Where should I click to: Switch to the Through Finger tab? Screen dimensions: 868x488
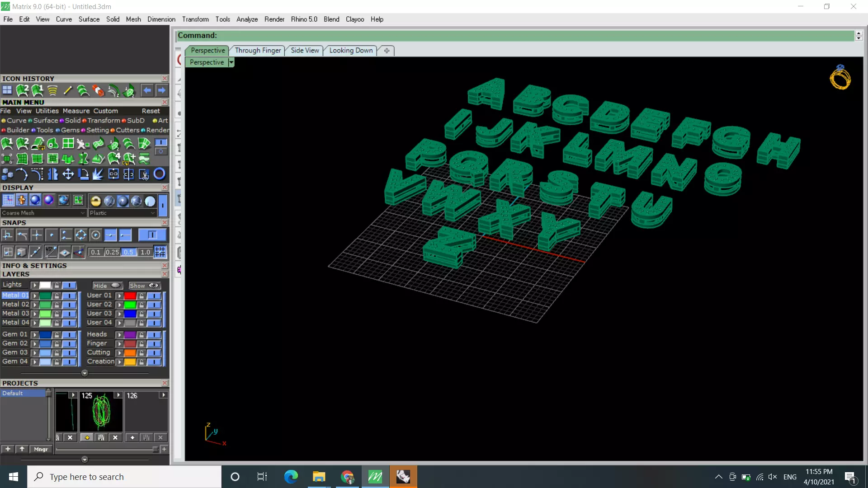(258, 50)
